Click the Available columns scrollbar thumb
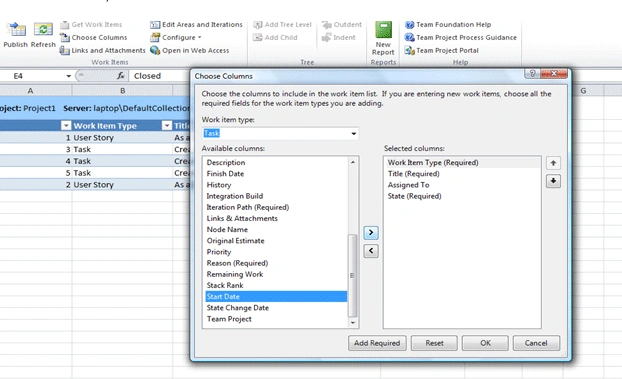Viewport: 622px width, 379px height. (x=352, y=275)
